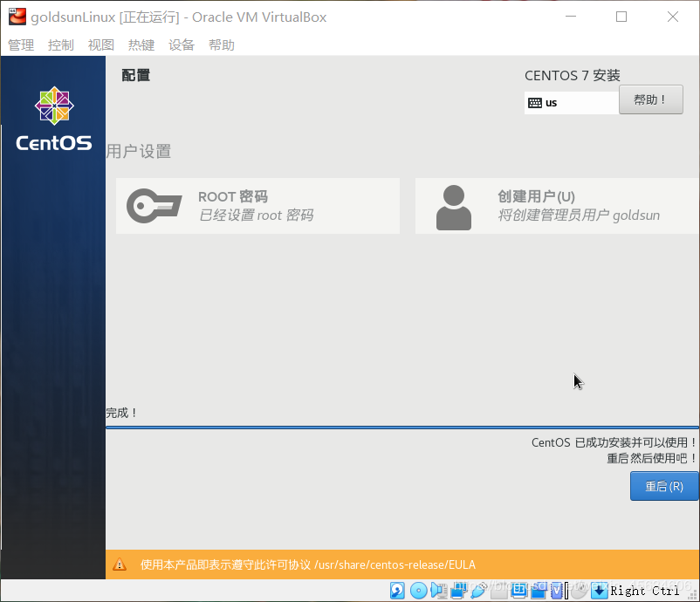700x602 pixels.
Task: Maximize the VirtualBox window
Action: click(621, 17)
